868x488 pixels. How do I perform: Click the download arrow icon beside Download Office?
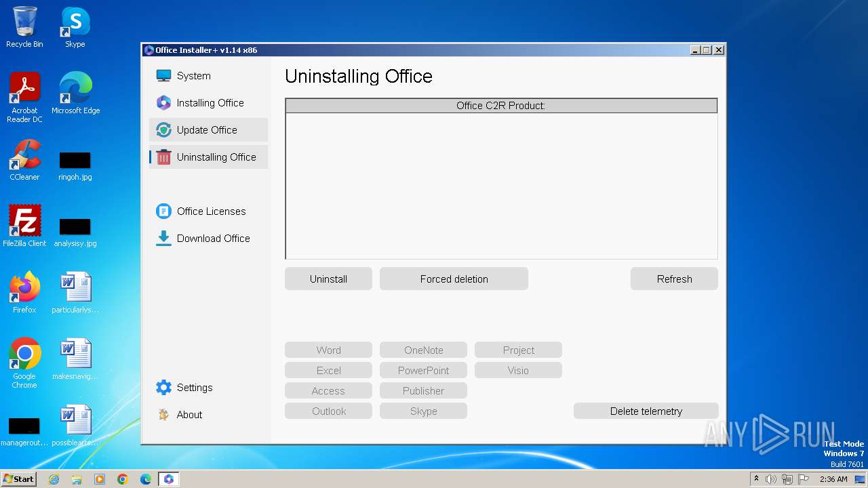pos(163,239)
